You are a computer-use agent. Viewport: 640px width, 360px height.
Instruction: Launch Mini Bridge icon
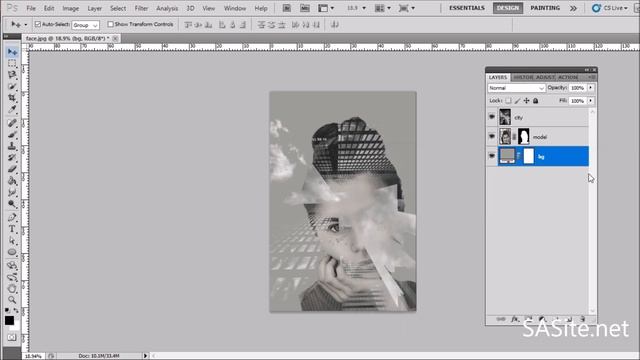(304, 8)
